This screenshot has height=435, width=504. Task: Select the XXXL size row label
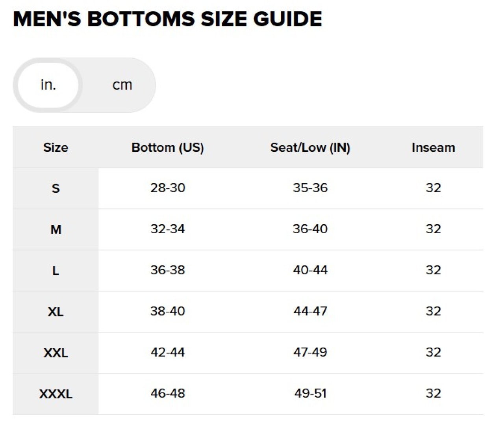[x=56, y=394]
